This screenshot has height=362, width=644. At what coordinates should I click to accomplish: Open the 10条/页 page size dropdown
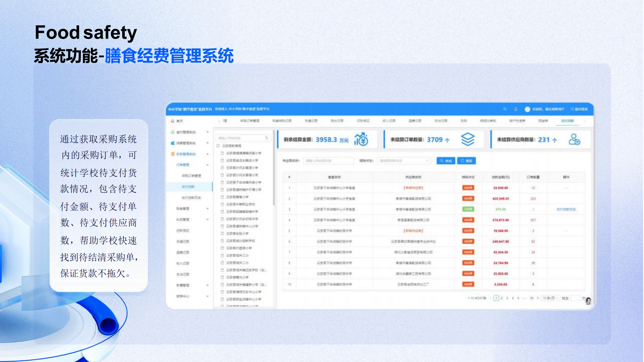(x=550, y=298)
